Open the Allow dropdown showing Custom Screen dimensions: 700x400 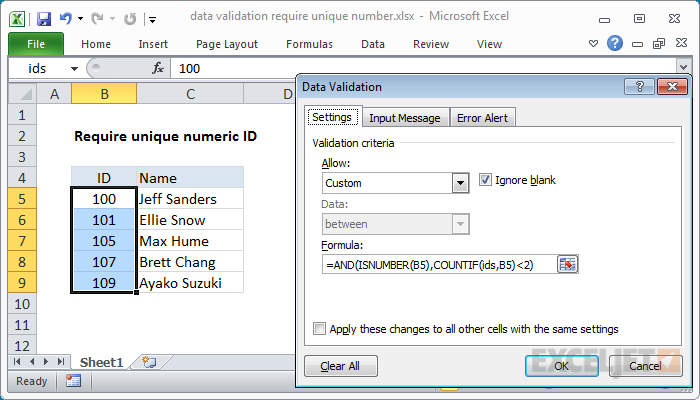coord(460,183)
